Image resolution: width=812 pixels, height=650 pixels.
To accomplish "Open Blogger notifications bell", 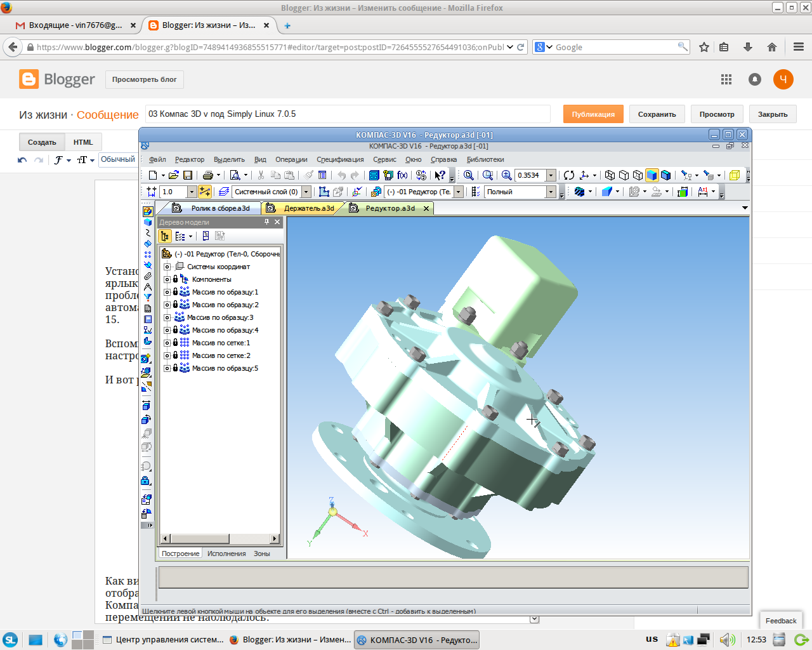I will pos(755,79).
